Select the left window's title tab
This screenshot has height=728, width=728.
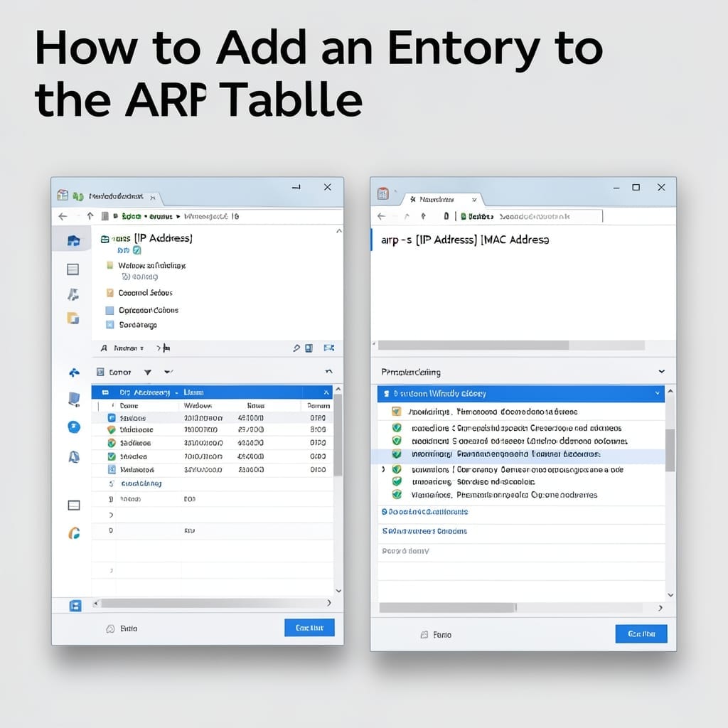(x=114, y=197)
